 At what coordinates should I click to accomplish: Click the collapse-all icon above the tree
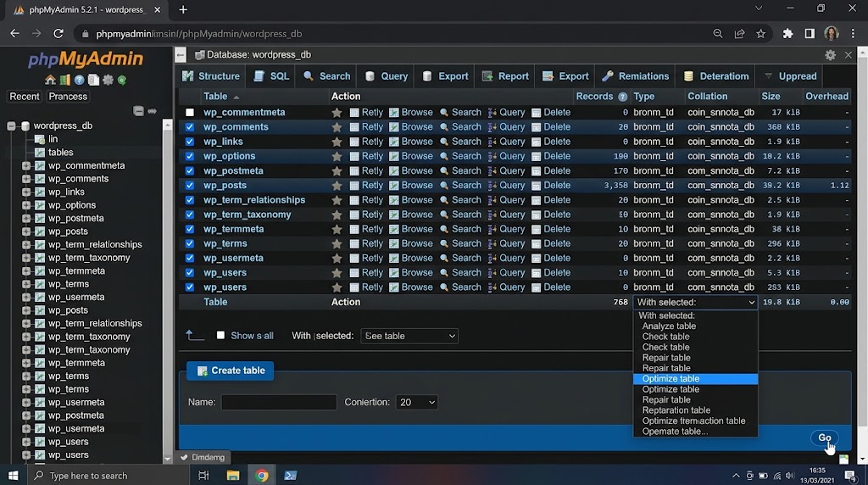coord(138,111)
